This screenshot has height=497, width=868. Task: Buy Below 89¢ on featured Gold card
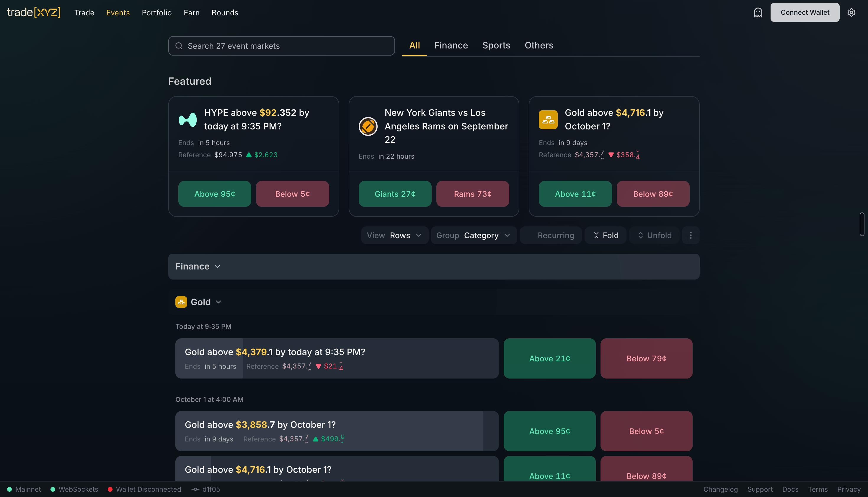[x=653, y=194]
